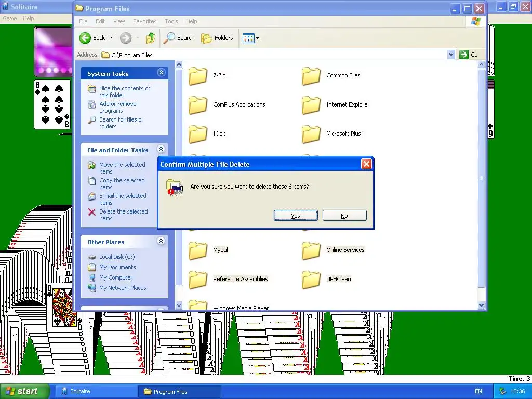Click Add or remove programs link
This screenshot has height=399, width=532.
[x=118, y=107]
